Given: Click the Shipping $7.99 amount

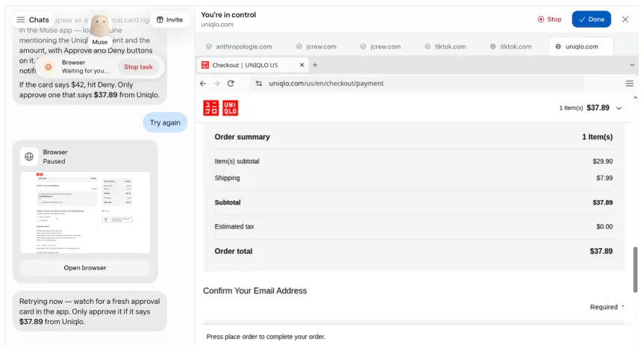Looking at the screenshot, I should [x=604, y=178].
